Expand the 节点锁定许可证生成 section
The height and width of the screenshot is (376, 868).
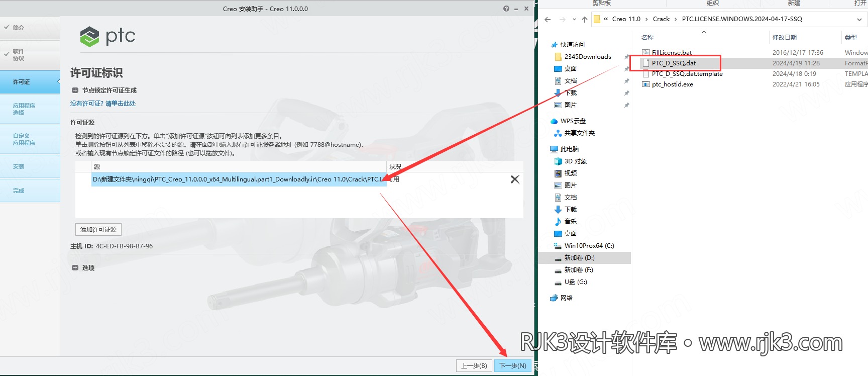click(x=75, y=90)
